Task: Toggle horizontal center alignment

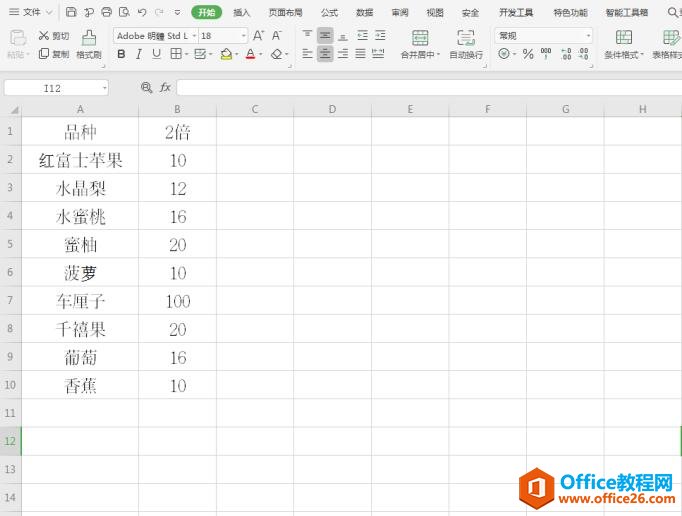Action: 325,54
